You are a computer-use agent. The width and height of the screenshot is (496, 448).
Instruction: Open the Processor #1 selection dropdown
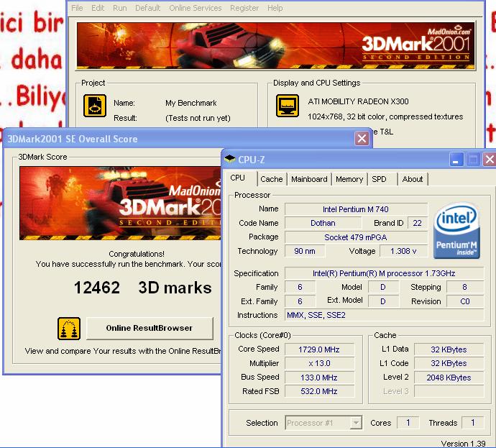(x=323, y=423)
